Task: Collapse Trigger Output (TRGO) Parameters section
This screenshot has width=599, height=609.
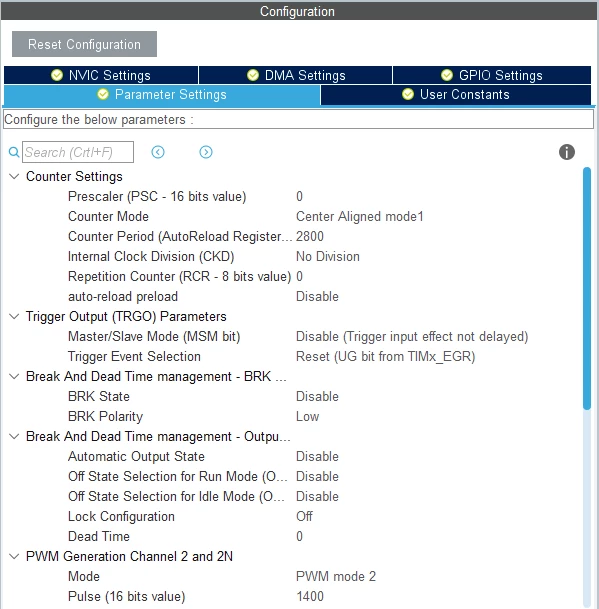Action: point(14,317)
